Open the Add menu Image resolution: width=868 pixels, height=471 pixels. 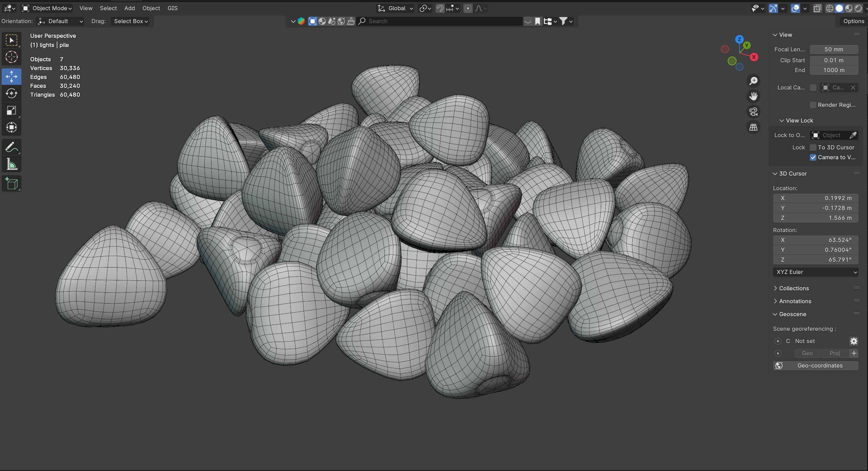pos(130,8)
